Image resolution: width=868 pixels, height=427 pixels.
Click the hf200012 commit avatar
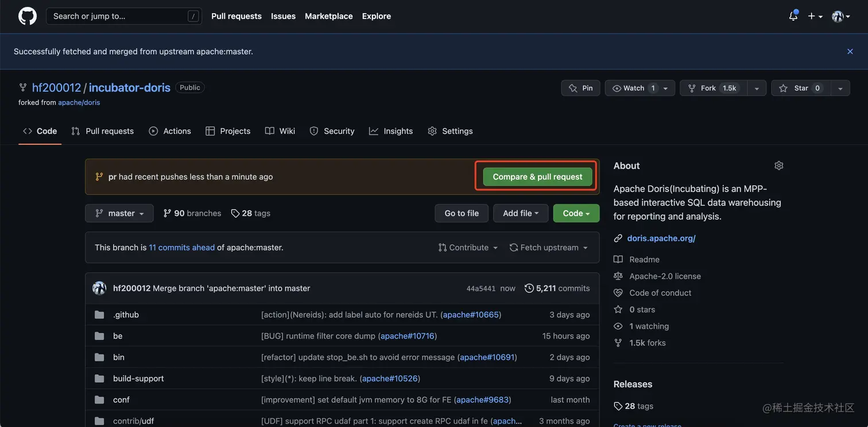pos(99,288)
